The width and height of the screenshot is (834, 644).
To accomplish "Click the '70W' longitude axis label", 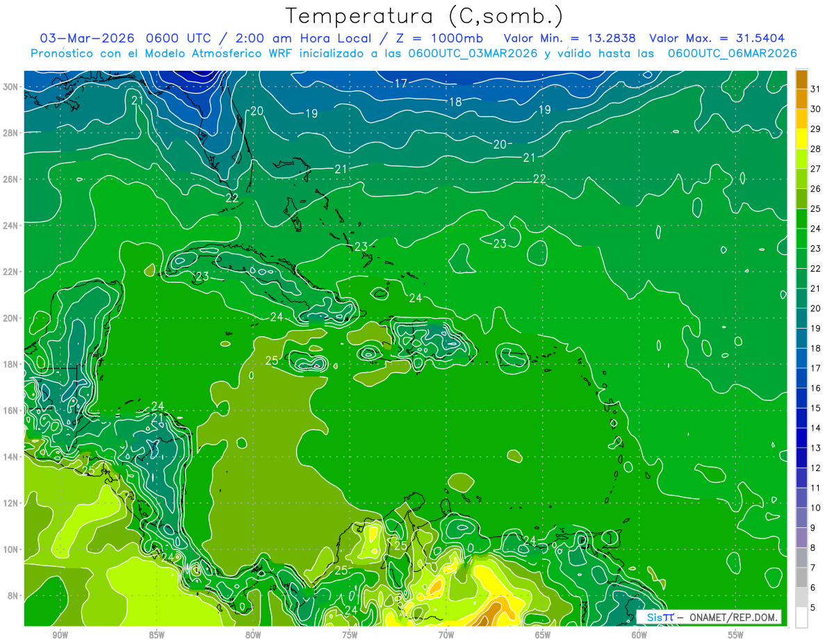I will pos(446,636).
